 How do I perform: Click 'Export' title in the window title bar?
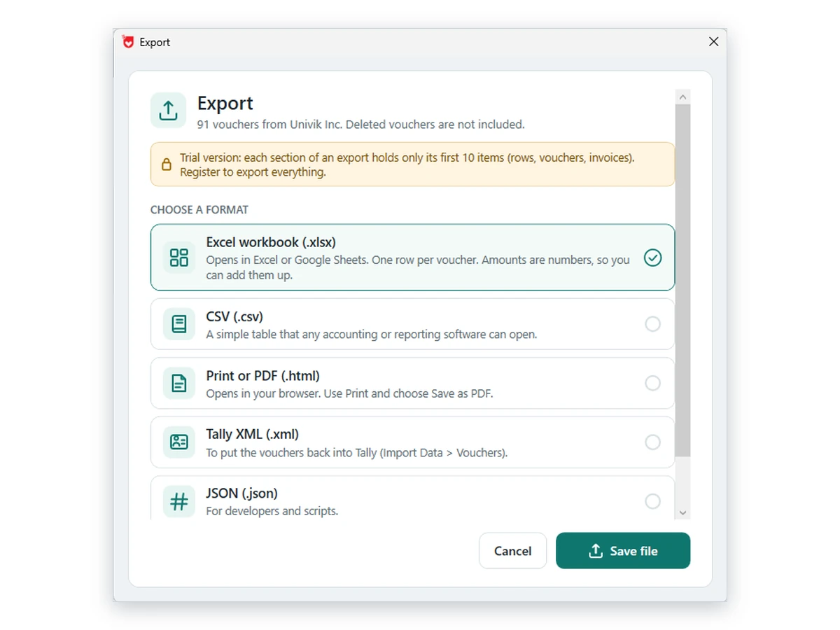(x=155, y=42)
